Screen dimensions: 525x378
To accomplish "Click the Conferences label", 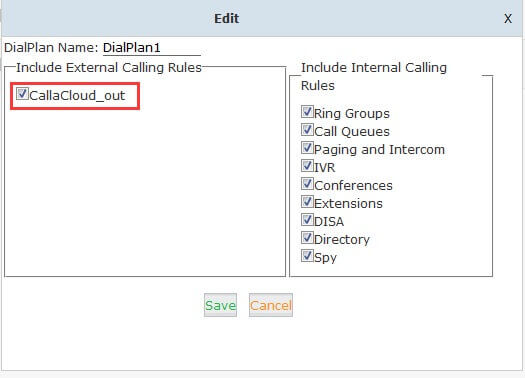I will coord(353,185).
